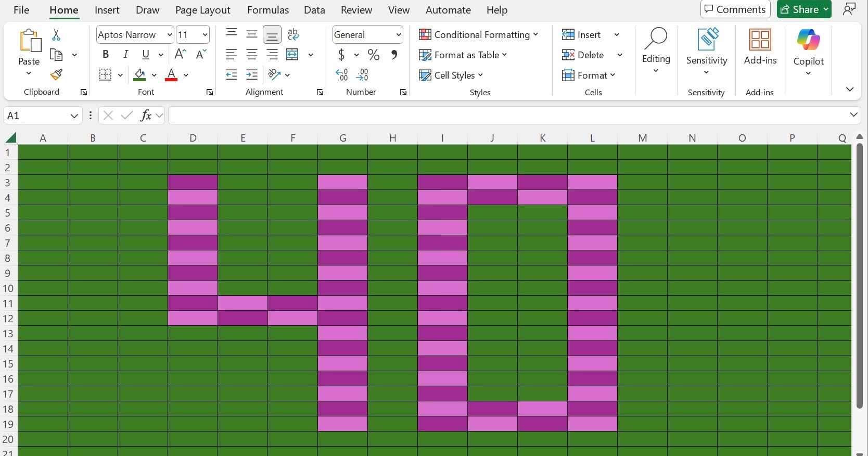Viewport: 868px width, 456px height.
Task: Toggle Wrap Text
Action: pyautogui.click(x=293, y=34)
